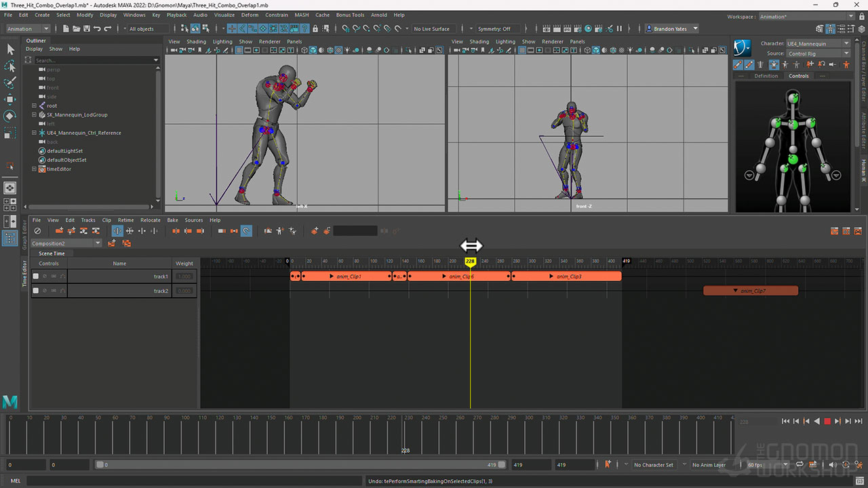Screen dimensions: 868x488
Task: Click the Lasso select tool
Action: (x=10, y=66)
